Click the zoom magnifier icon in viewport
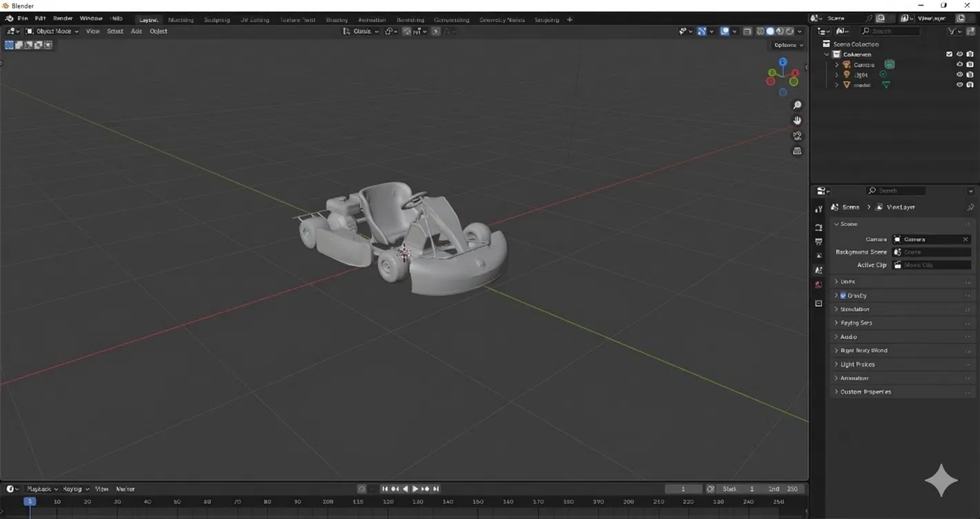Screen dimensions: 980x519 pos(797,106)
